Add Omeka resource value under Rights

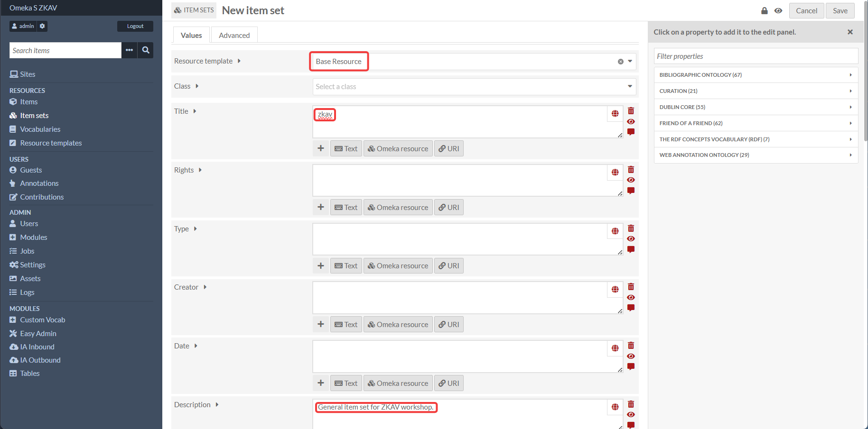click(398, 207)
